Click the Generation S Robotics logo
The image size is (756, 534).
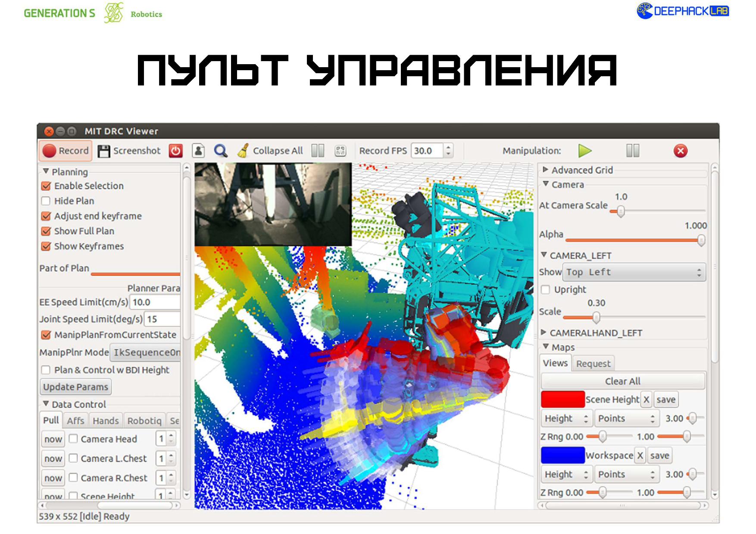point(93,13)
